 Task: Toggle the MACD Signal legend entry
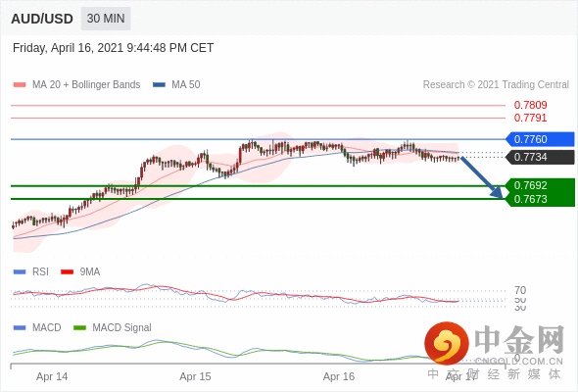(113, 327)
